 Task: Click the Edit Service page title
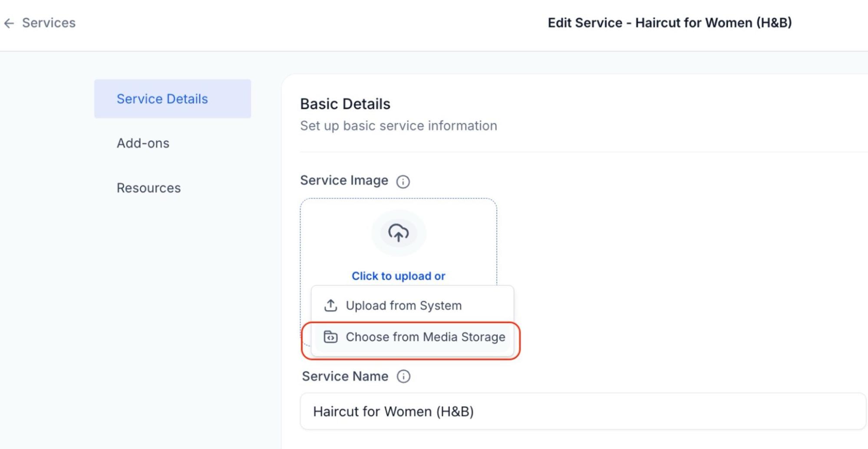pyautogui.click(x=670, y=23)
